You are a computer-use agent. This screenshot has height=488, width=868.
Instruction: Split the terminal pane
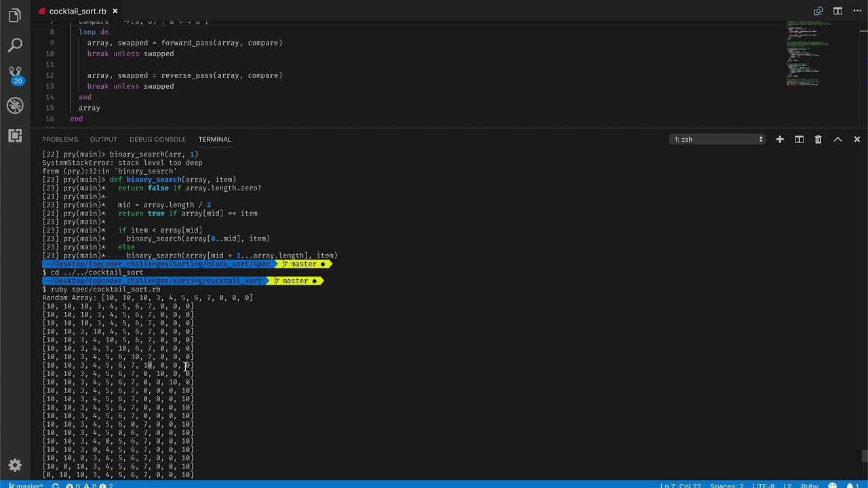(x=799, y=139)
